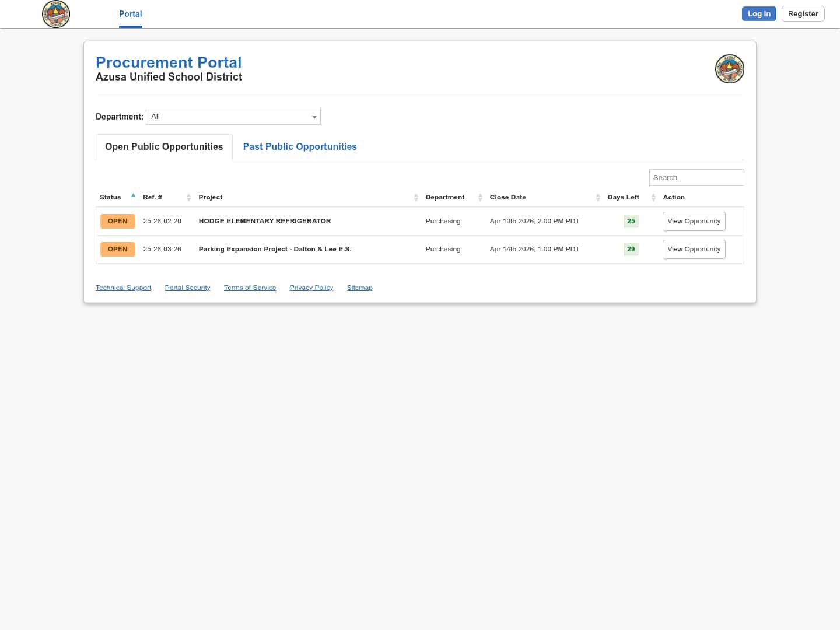This screenshot has width=840, height=630.
Task: Click the Log In button
Action: [x=758, y=13]
